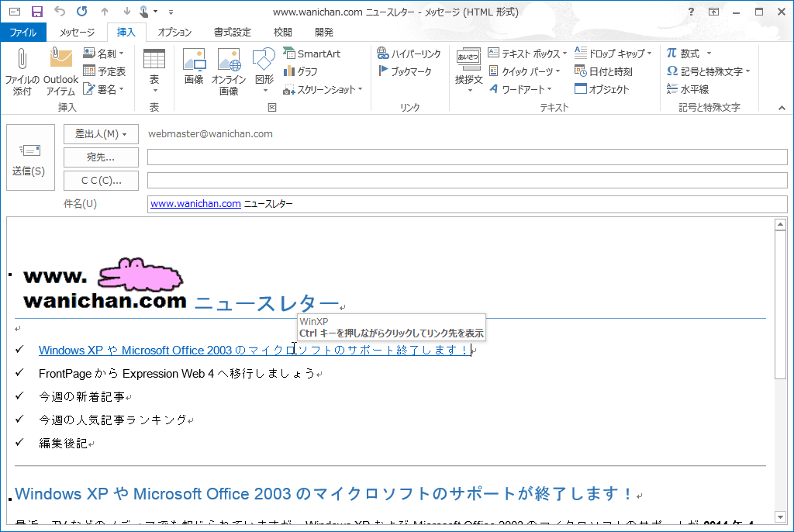This screenshot has height=532, width=794.
Task: Switch to the Developer (開発) tab
Action: tap(324, 32)
